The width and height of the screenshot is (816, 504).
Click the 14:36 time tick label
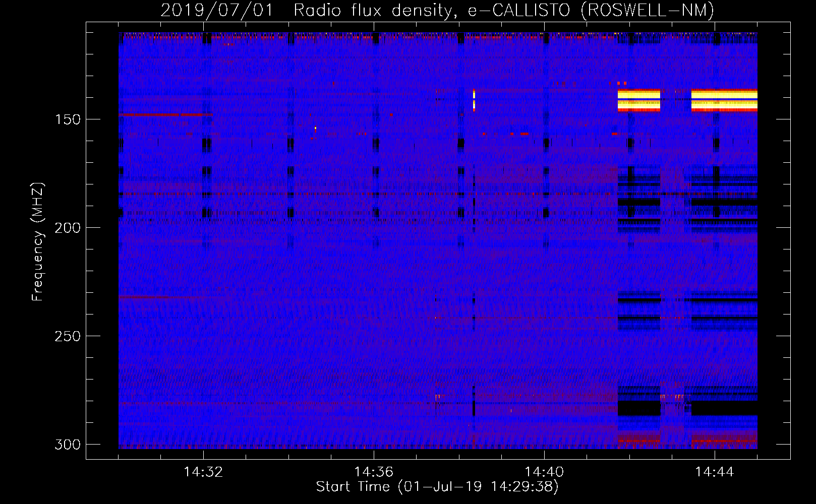[x=374, y=472]
